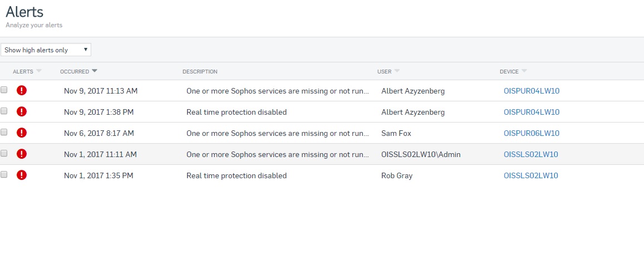
Task: Sort by the Alerts column arrow
Action: [39, 71]
